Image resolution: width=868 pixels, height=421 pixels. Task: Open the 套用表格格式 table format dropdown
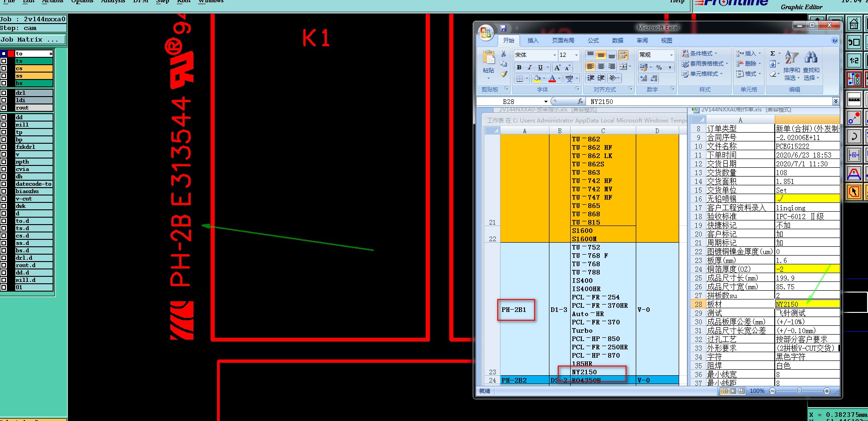pos(705,64)
